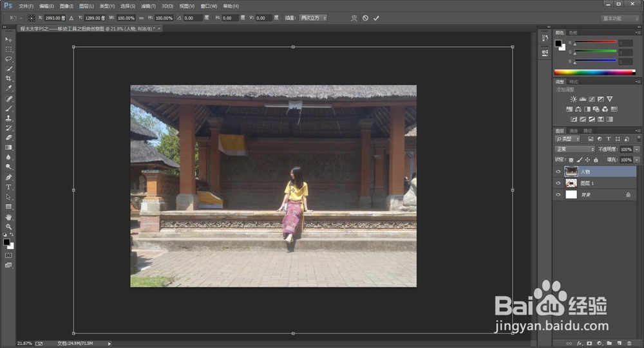Viewport: 644px width, 348px height.
Task: Open the collapsed Properties panel icon
Action: (x=545, y=53)
